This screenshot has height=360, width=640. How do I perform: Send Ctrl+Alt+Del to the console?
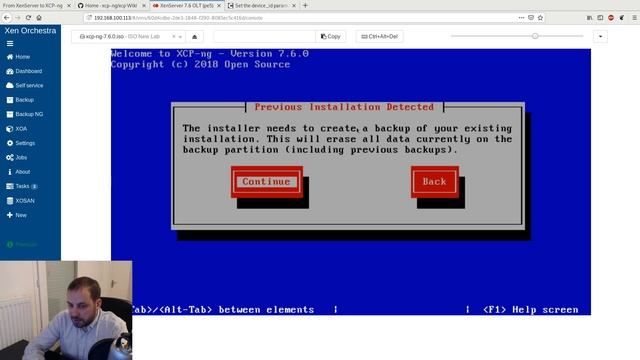(380, 36)
